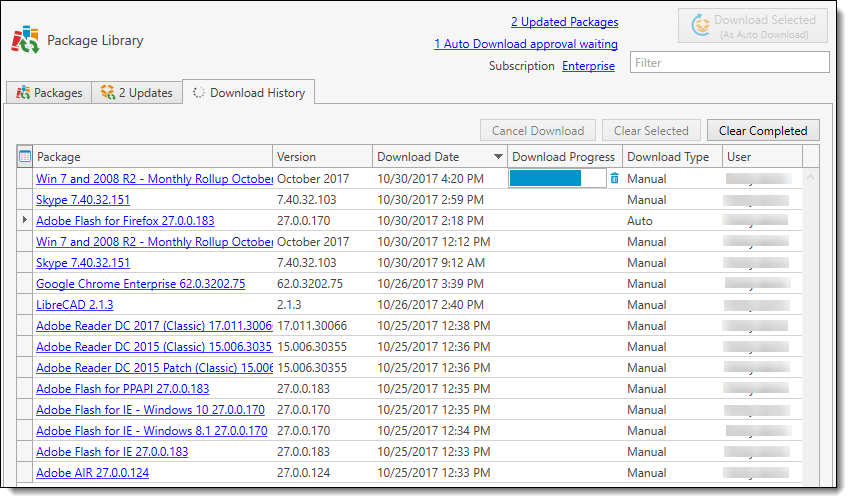852x503 pixels.
Task: Open the 1 Auto Download approval waiting link
Action: point(525,44)
